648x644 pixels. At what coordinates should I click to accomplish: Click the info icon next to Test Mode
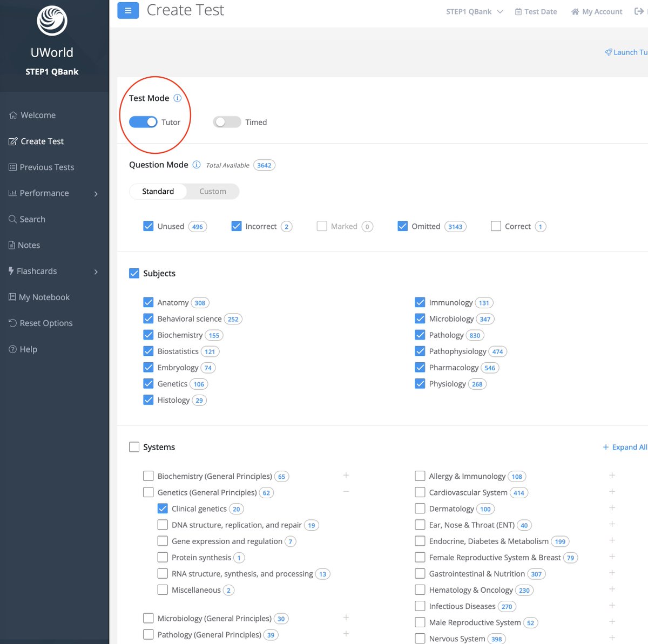(x=177, y=98)
